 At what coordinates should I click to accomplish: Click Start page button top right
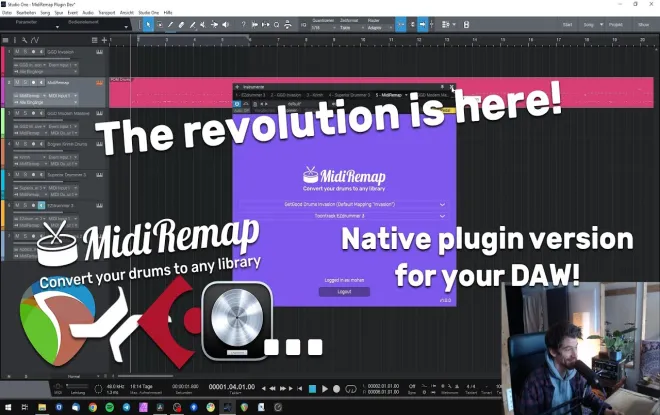click(567, 25)
